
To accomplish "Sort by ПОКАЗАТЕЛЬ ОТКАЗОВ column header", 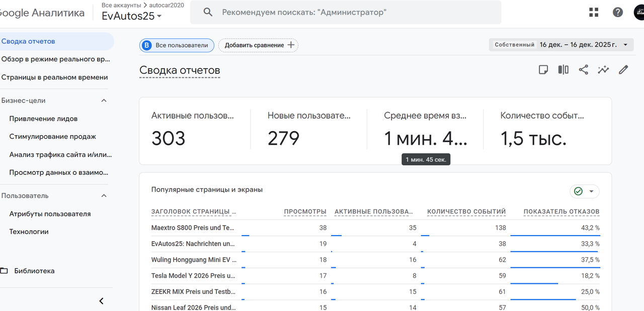I will coord(561,212).
